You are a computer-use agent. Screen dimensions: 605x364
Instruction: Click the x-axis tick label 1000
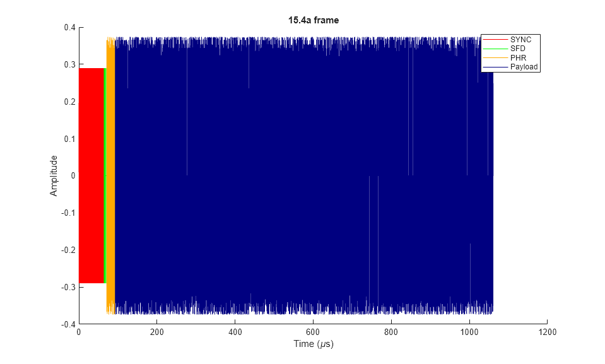coord(469,332)
